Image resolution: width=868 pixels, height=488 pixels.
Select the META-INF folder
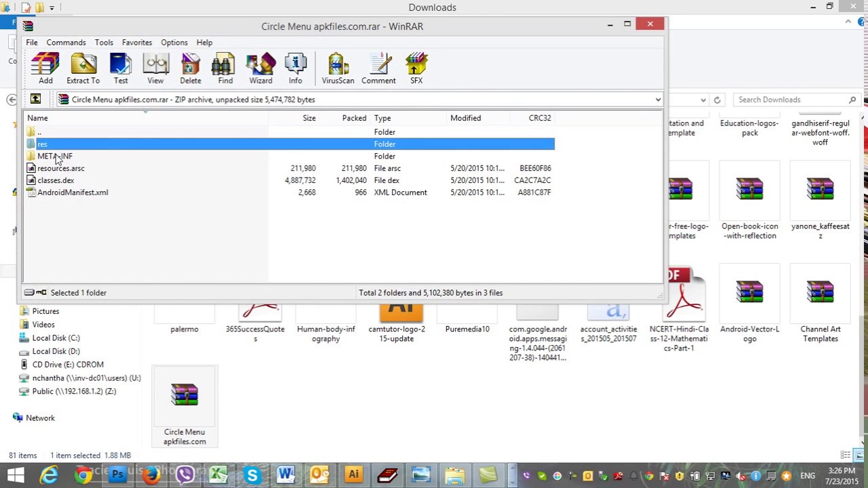tap(54, 157)
